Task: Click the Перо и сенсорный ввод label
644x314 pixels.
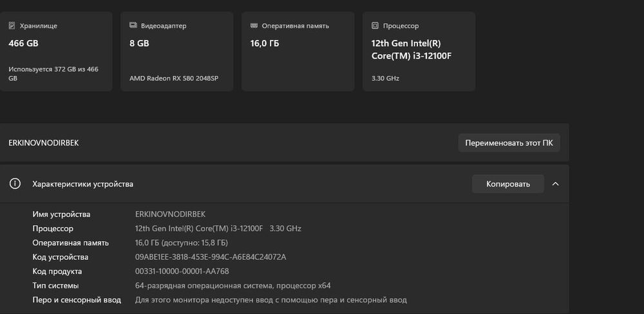Action: coord(77,300)
